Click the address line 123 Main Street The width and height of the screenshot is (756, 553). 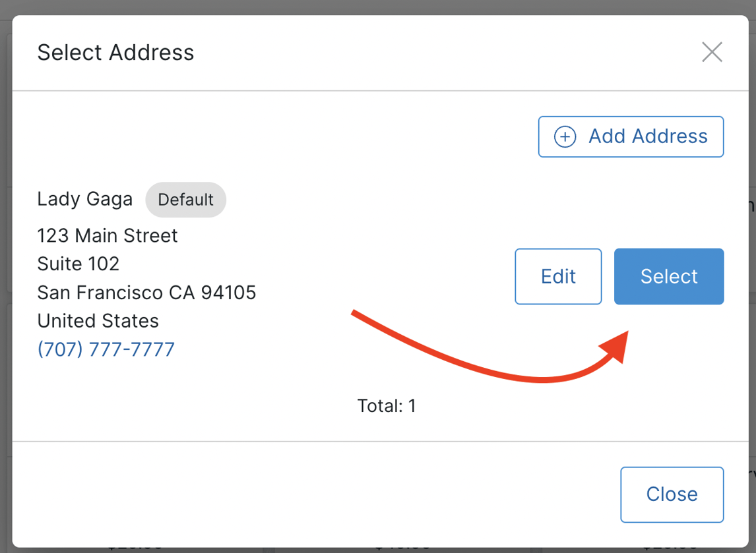click(x=108, y=235)
